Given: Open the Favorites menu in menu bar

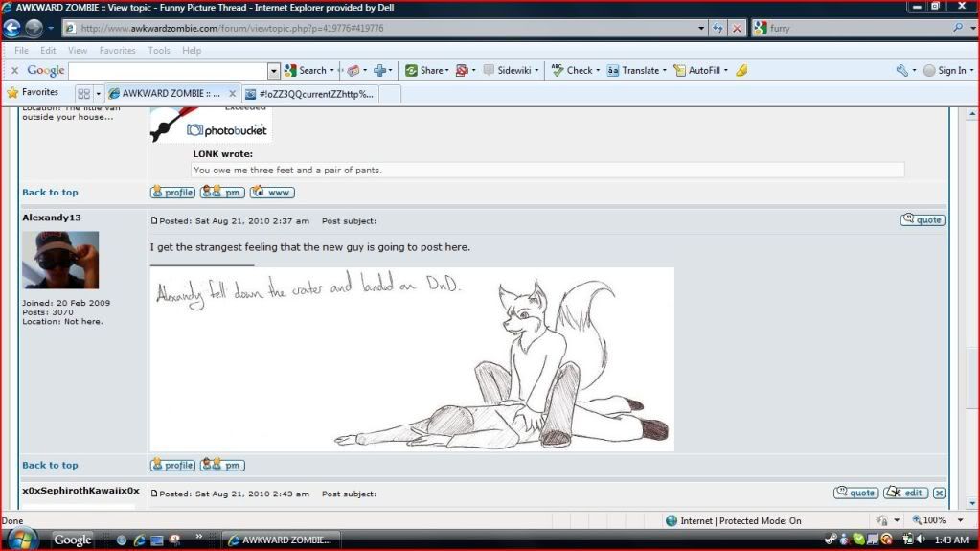Looking at the screenshot, I should click(x=117, y=50).
